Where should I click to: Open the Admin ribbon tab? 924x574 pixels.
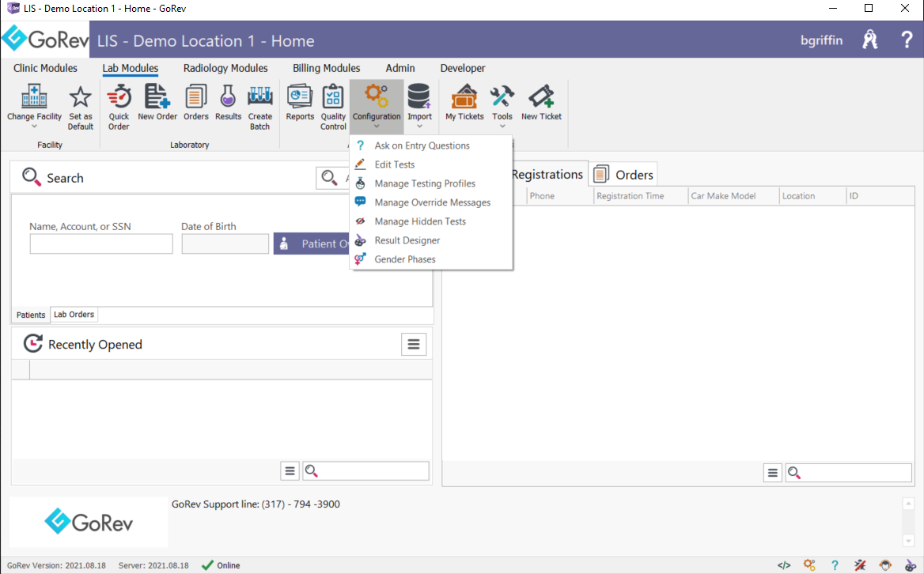point(400,68)
